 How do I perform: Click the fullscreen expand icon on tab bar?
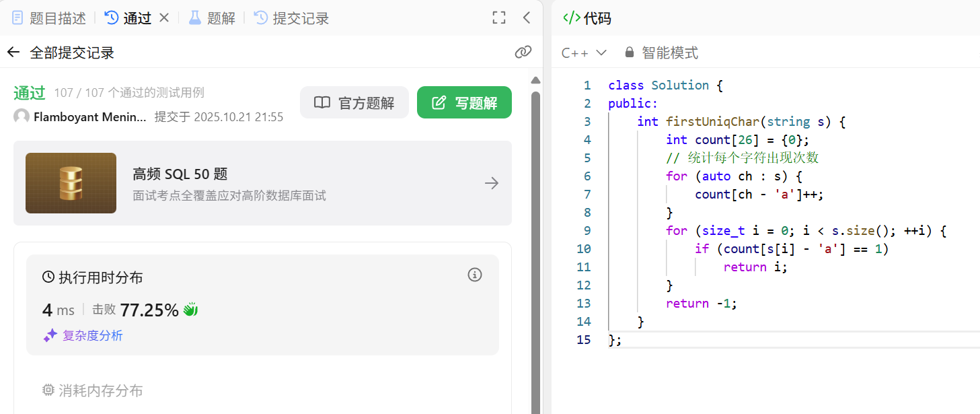(x=498, y=18)
